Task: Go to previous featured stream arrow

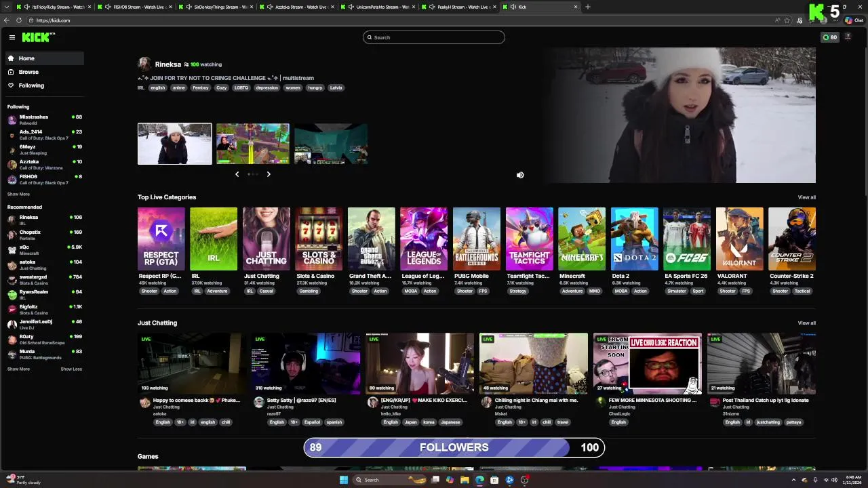Action: click(x=237, y=174)
